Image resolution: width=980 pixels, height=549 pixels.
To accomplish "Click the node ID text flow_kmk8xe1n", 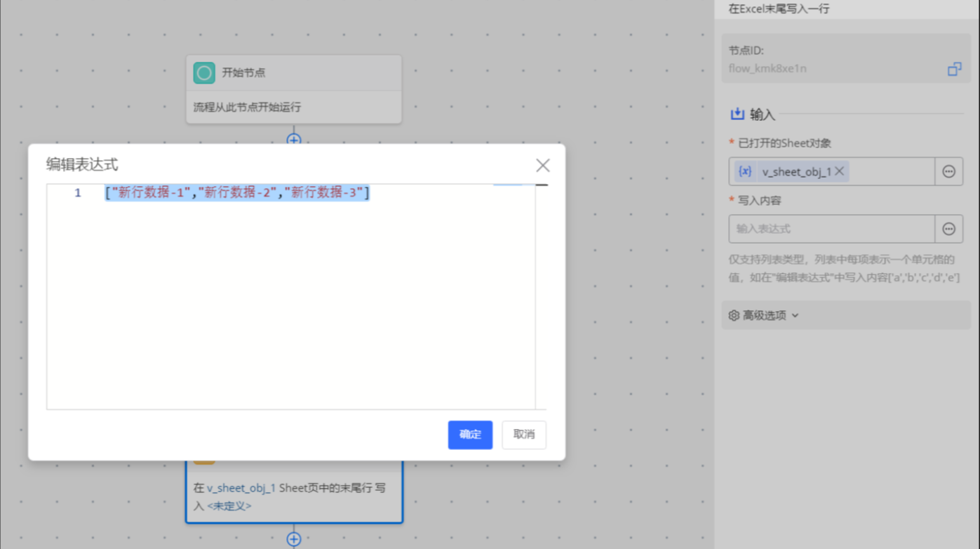I will (x=767, y=69).
